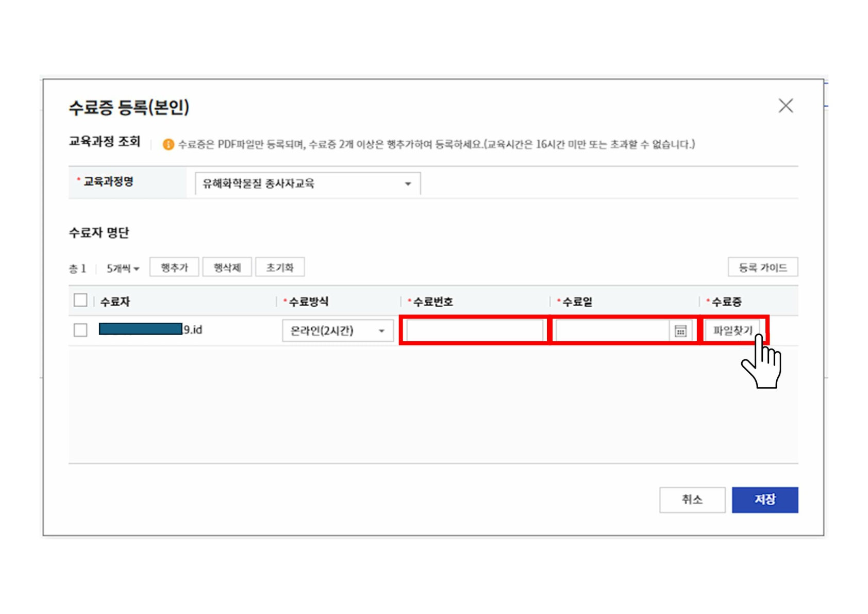Click into the 수료일 date field
Image resolution: width=868 pixels, height=614 pixels.
point(611,331)
